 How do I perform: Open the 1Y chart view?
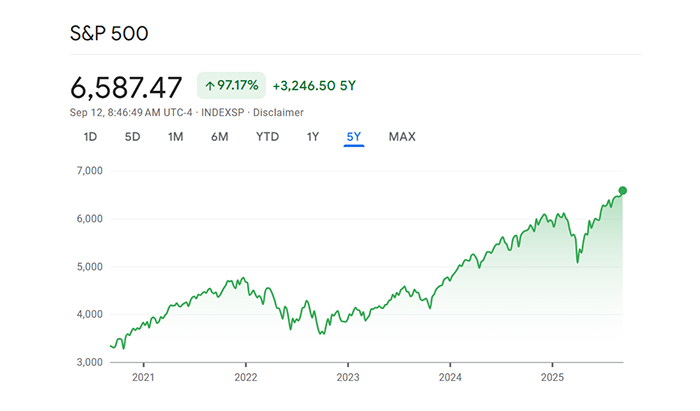pyautogui.click(x=313, y=137)
